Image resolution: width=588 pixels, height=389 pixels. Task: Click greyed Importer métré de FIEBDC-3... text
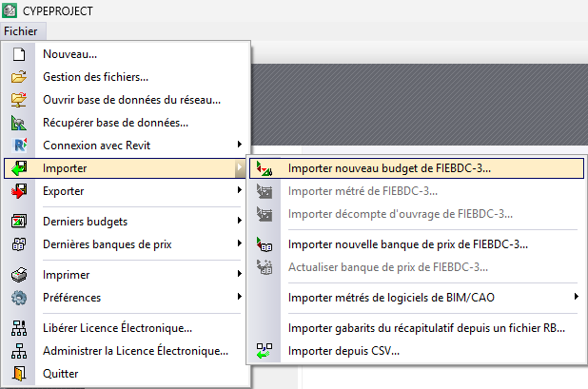coord(363,191)
